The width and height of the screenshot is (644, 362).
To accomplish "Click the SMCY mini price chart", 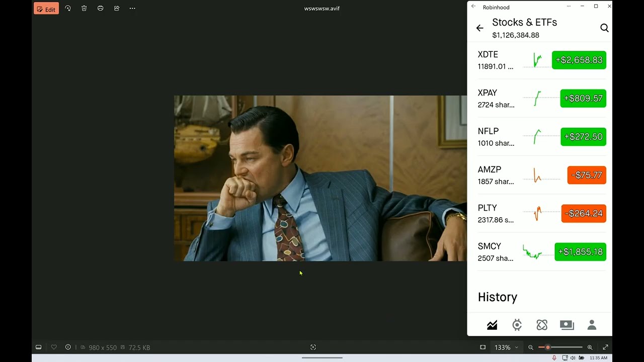I will [537, 252].
